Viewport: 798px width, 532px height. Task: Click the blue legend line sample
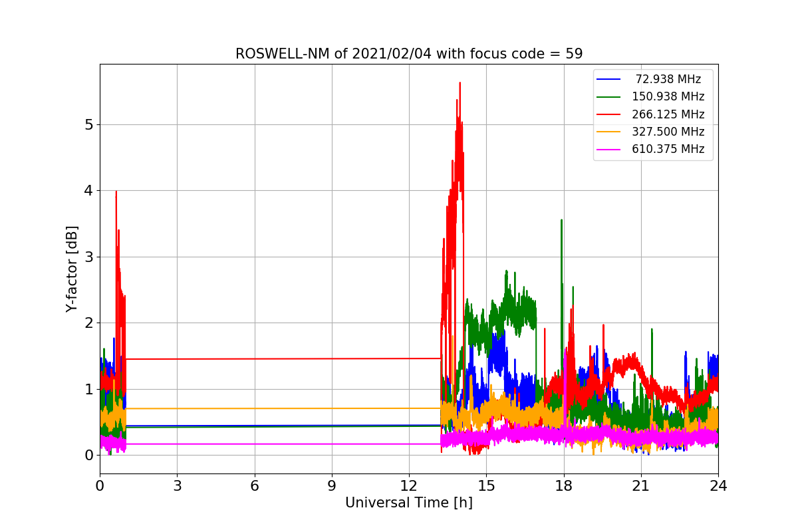609,79
